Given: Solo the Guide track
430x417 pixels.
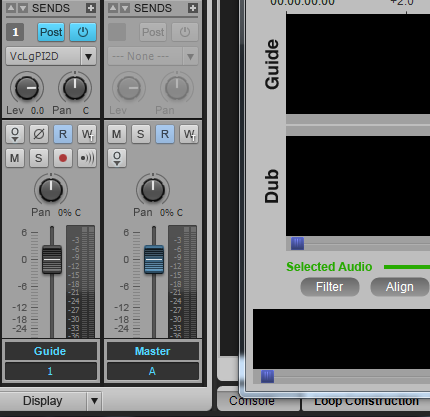Looking at the screenshot, I should click(39, 158).
